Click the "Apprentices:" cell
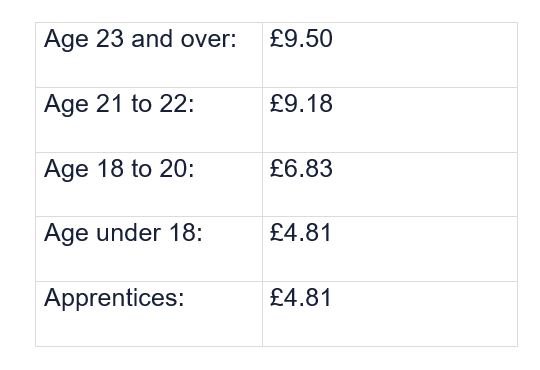The height and width of the screenshot is (370, 540). pyautogui.click(x=149, y=314)
